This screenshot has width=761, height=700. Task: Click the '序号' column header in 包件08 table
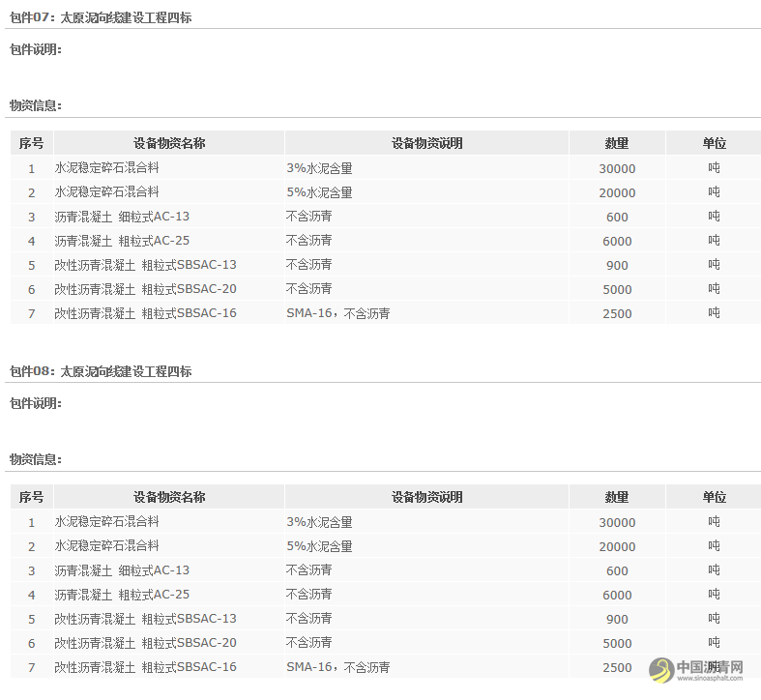click(32, 497)
